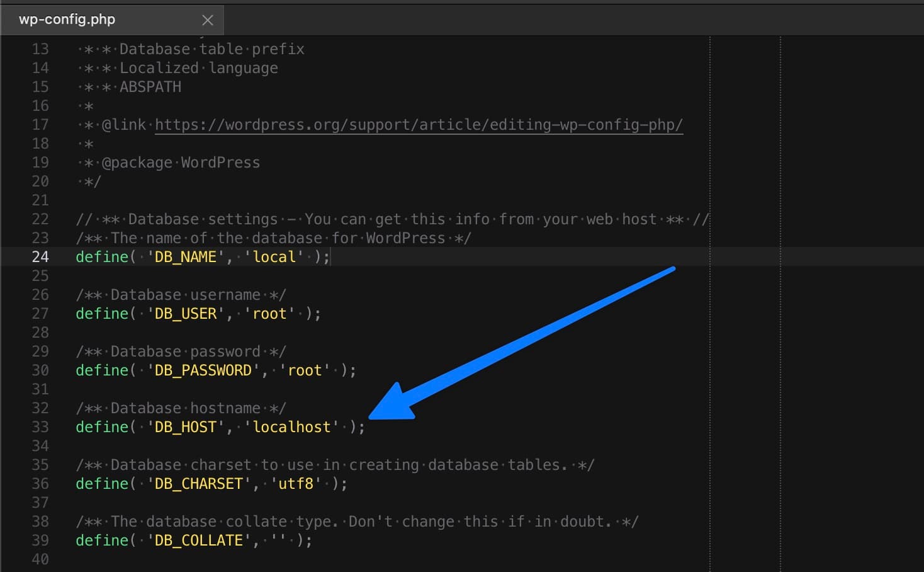The image size is (924, 572).
Task: Click line number 24 in the gutter
Action: [40, 257]
